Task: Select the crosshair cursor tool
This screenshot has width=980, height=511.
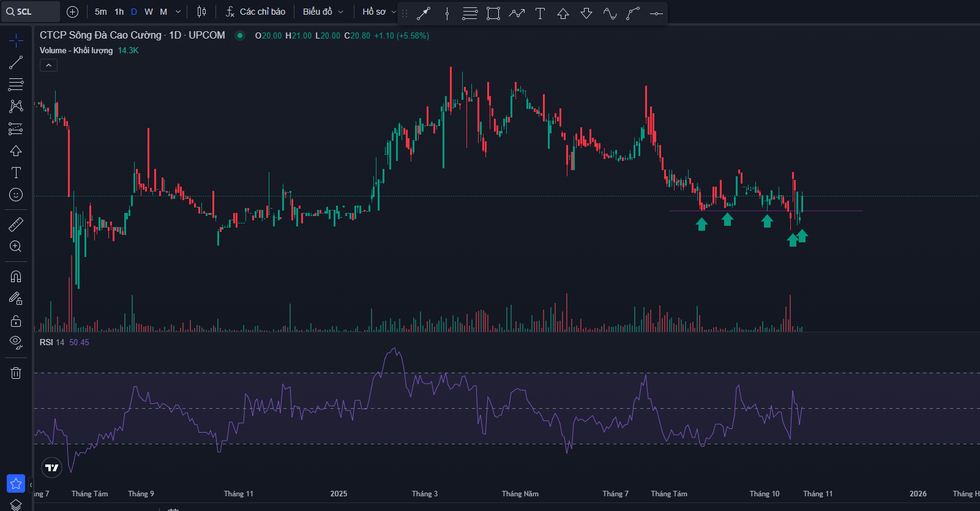Action: [16, 41]
